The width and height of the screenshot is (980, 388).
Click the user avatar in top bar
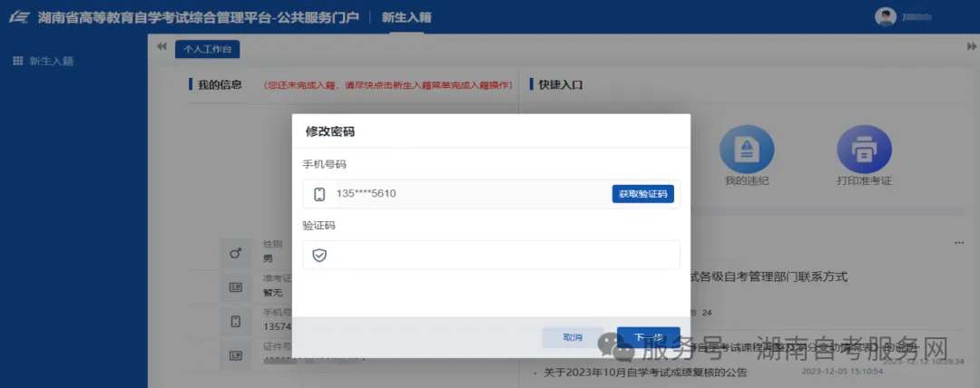885,16
